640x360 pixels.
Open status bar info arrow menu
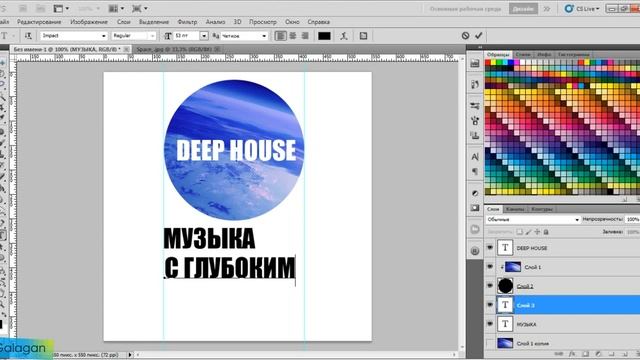130,355
